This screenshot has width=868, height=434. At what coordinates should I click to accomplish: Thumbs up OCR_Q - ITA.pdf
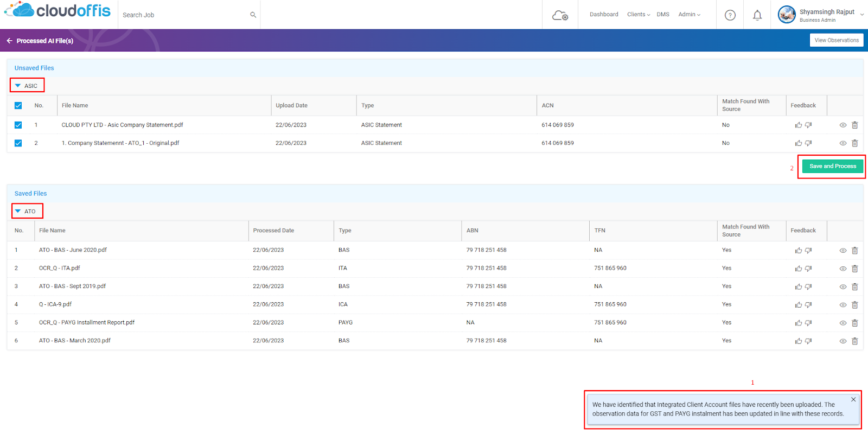tap(799, 269)
